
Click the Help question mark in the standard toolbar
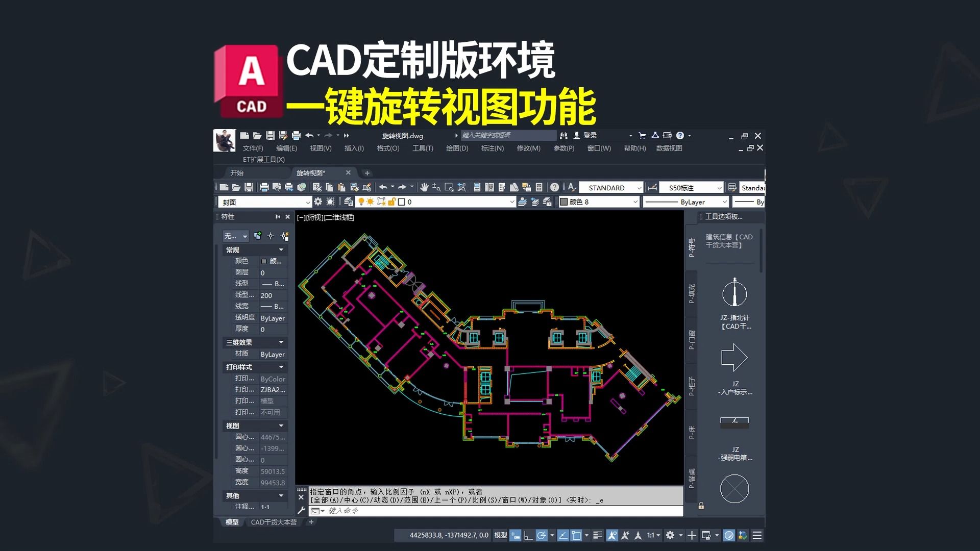pyautogui.click(x=555, y=187)
